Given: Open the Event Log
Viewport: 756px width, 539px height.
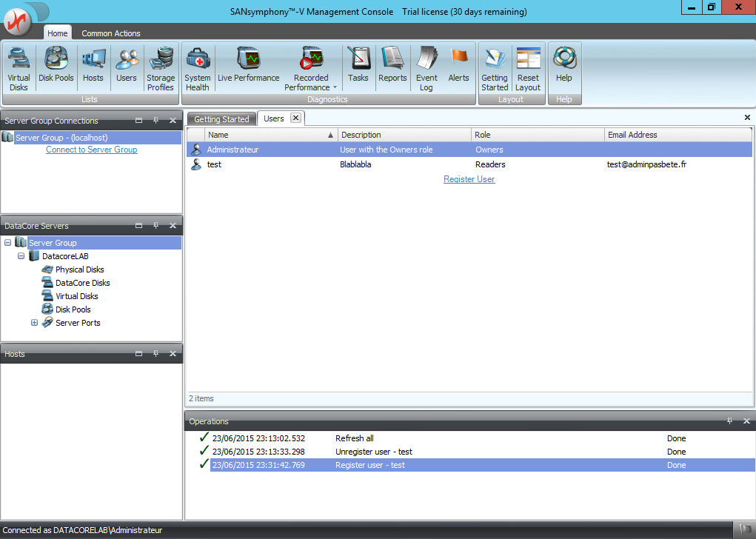Looking at the screenshot, I should tap(426, 68).
